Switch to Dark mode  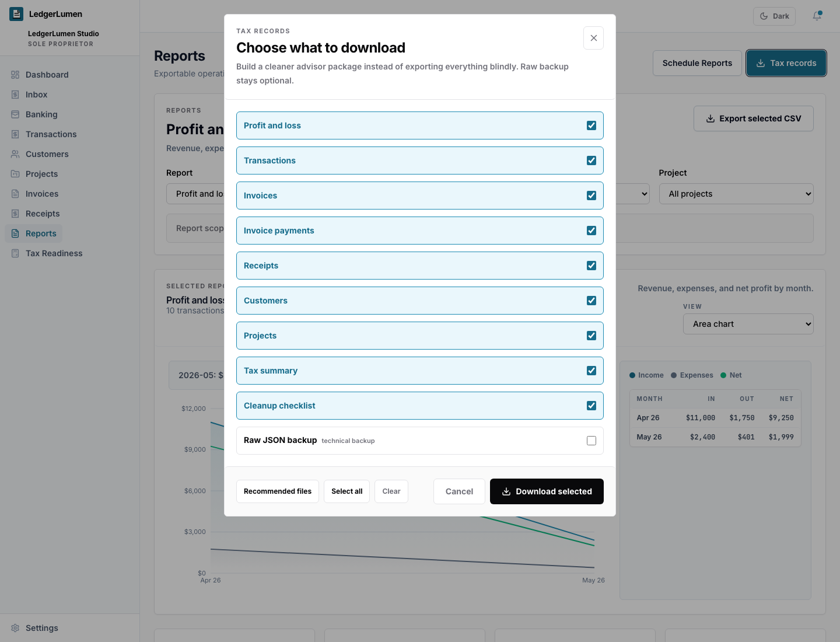tap(774, 16)
